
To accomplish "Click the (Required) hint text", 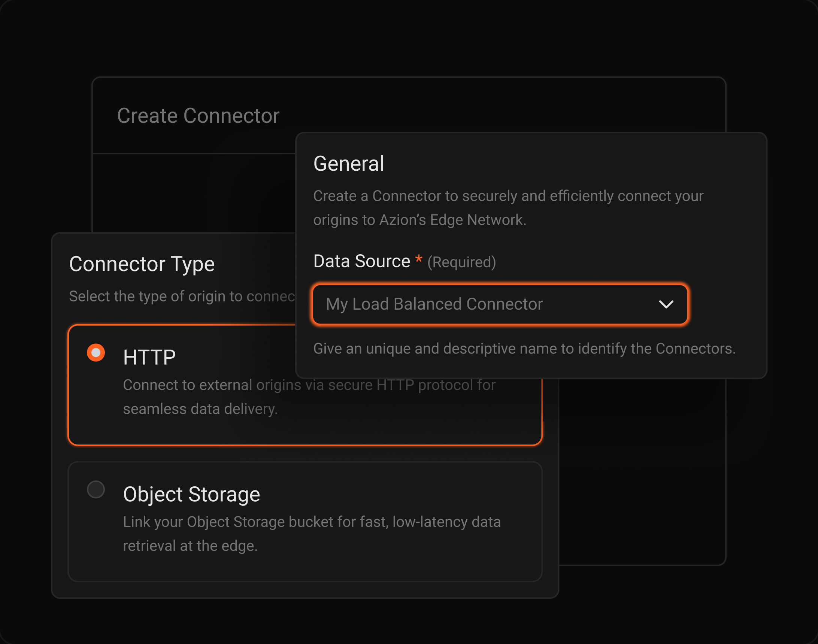I will [461, 262].
